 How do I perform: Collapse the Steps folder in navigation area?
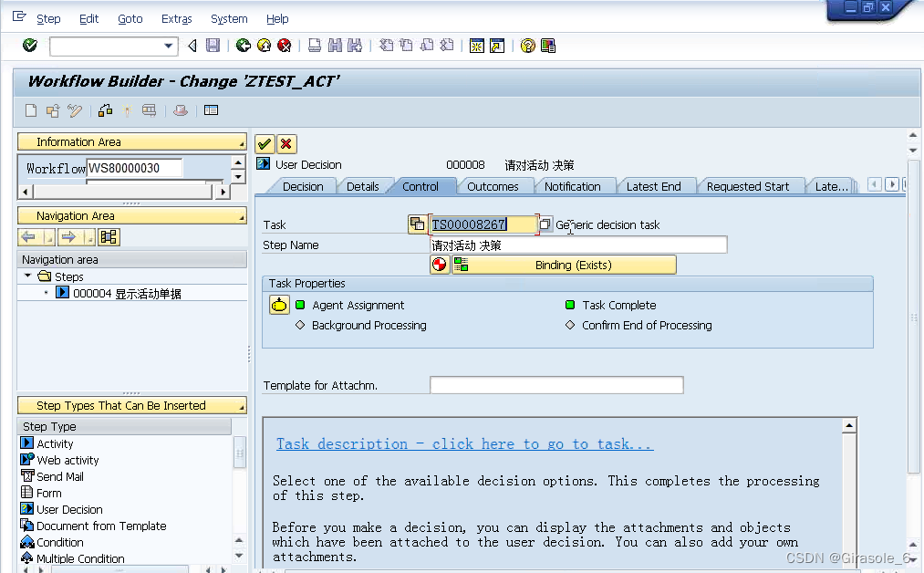tap(27, 276)
